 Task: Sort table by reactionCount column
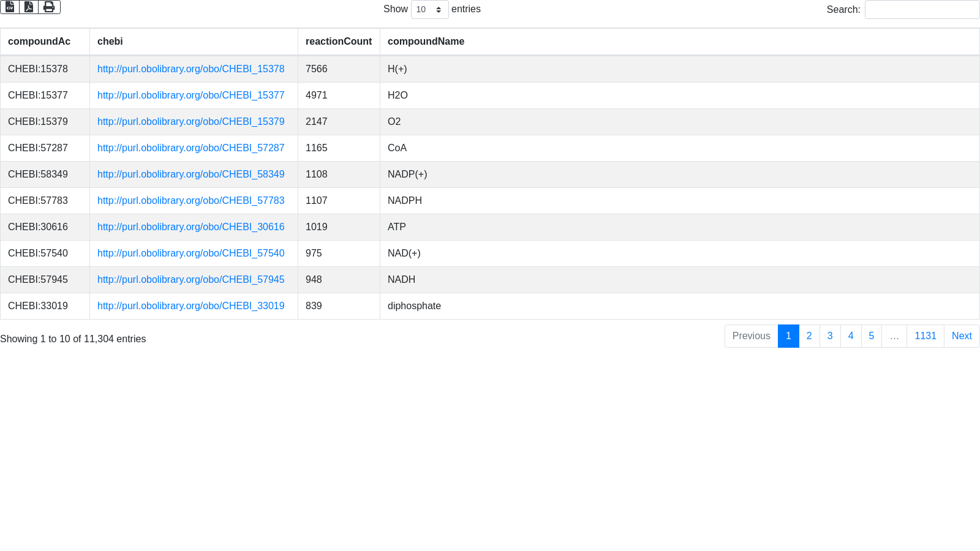339,42
